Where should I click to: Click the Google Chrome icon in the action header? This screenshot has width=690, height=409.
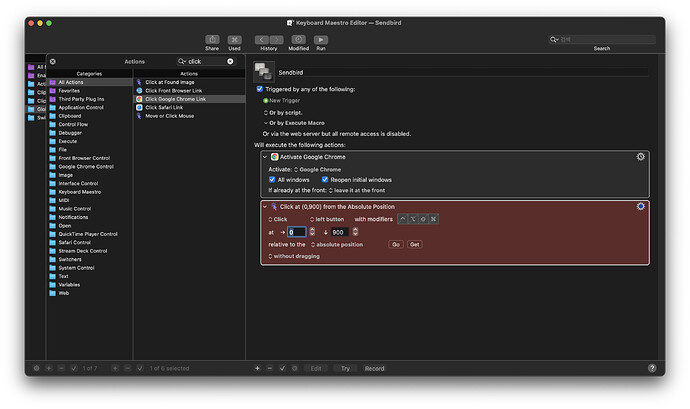pos(275,157)
